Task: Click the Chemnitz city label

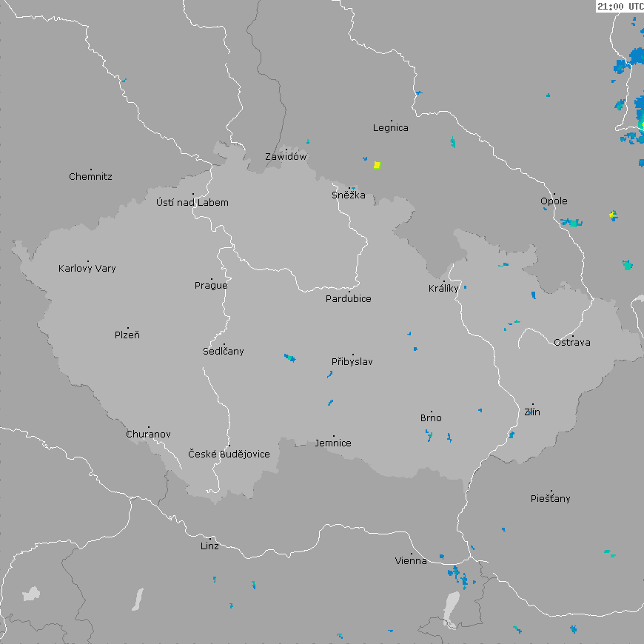Action: pos(90,177)
